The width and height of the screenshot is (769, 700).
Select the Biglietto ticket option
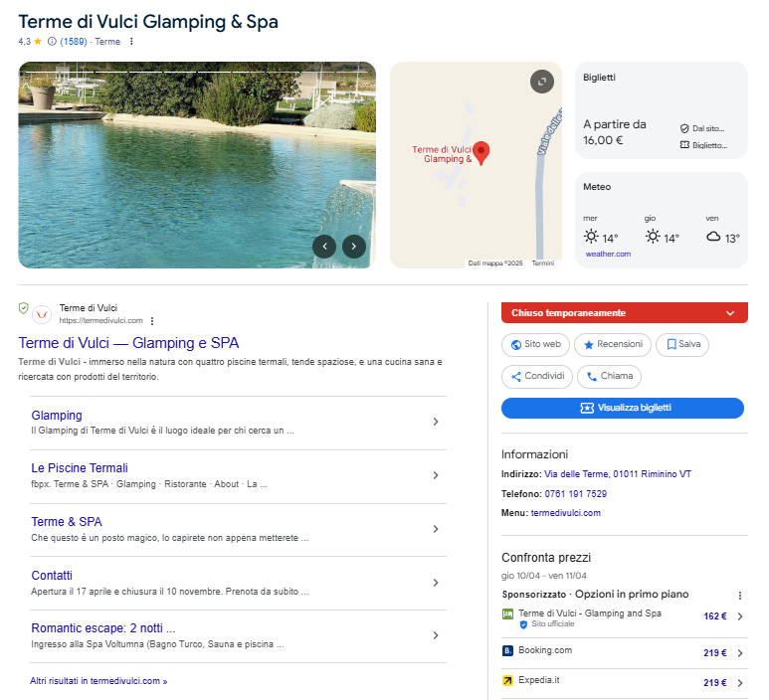tap(703, 145)
